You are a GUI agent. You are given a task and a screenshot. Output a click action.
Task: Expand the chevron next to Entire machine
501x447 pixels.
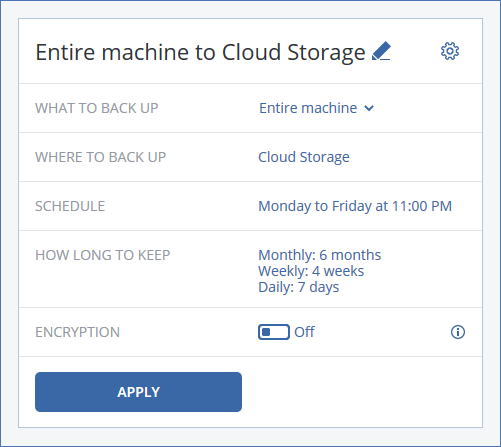(369, 108)
